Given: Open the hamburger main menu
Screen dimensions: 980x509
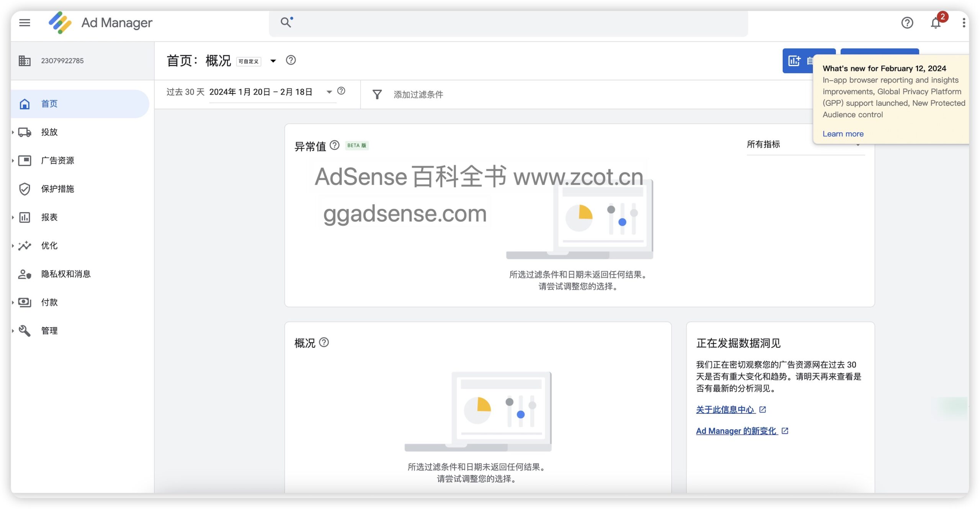Looking at the screenshot, I should pyautogui.click(x=24, y=23).
